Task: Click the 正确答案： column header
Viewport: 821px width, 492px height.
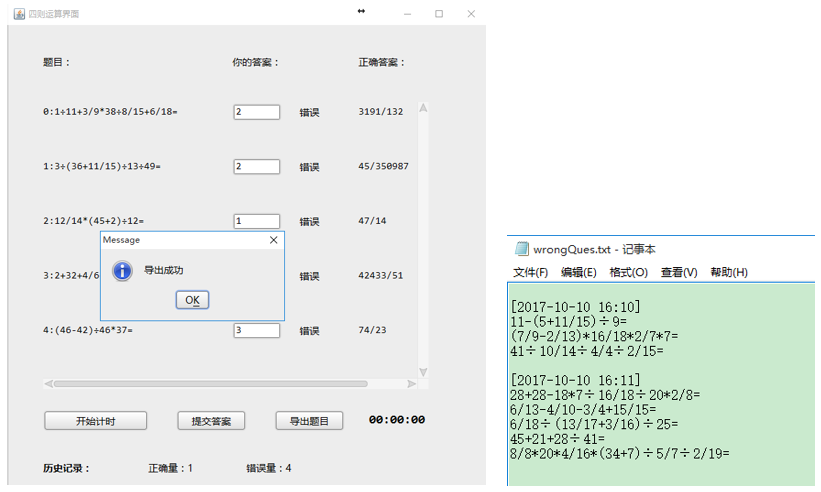Action: coord(382,62)
